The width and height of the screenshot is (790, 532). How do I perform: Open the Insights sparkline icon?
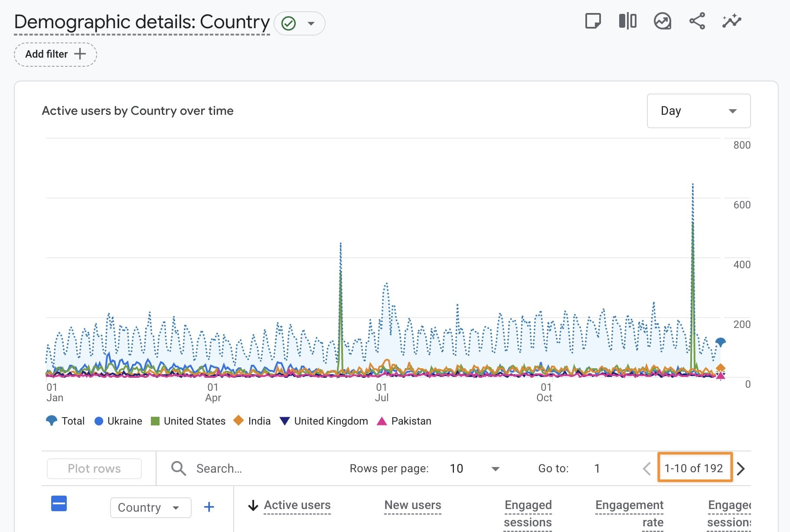click(731, 21)
